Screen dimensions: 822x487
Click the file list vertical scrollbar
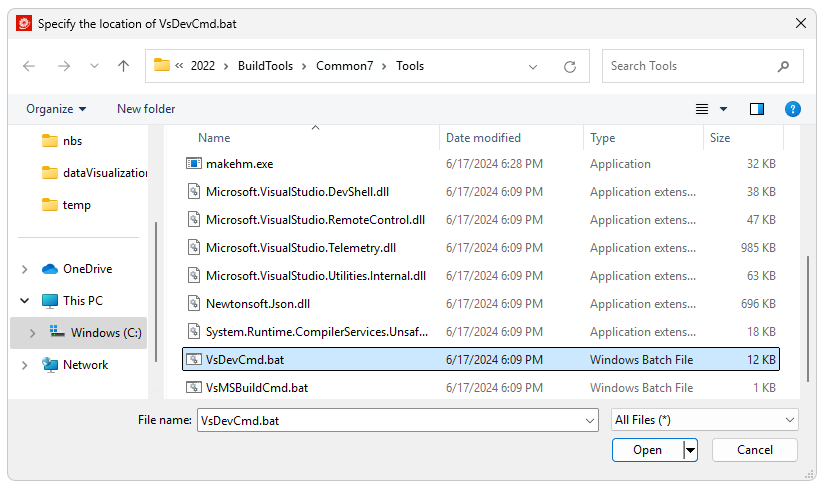point(808,319)
